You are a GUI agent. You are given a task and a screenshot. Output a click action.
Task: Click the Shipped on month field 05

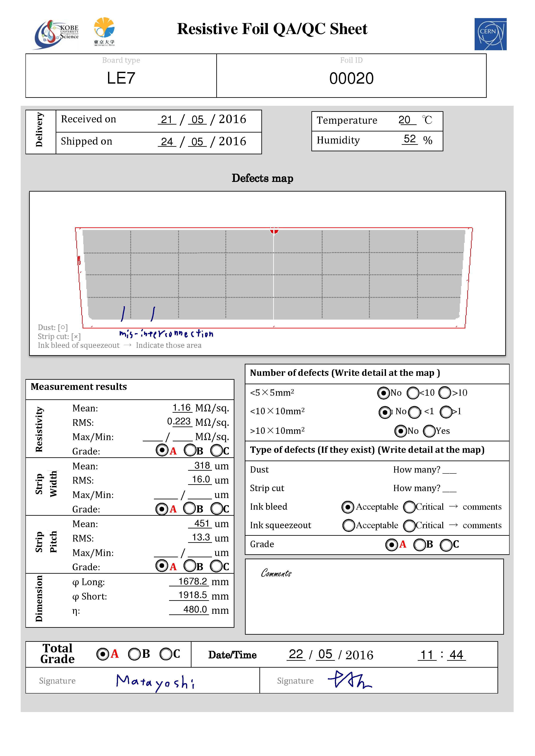197,142
